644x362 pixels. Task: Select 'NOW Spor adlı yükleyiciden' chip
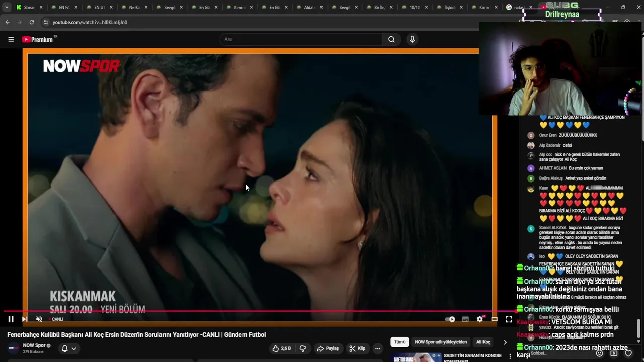click(x=441, y=342)
